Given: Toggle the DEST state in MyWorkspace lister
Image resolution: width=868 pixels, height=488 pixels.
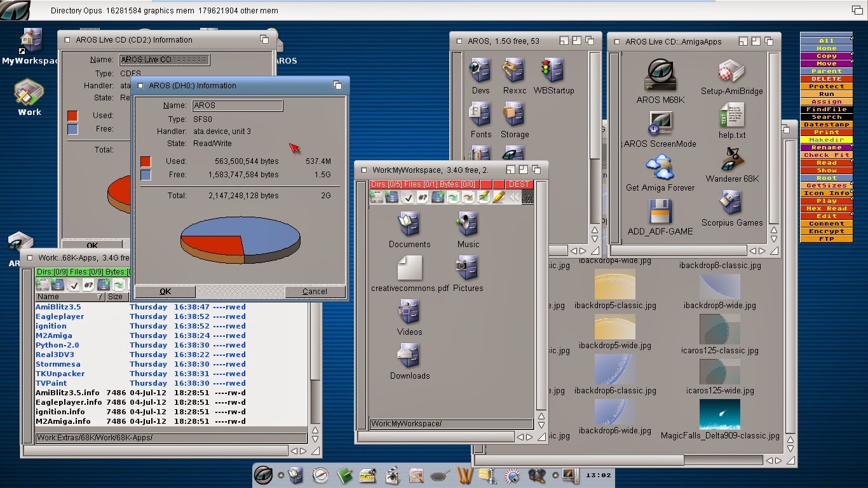Looking at the screenshot, I should (x=519, y=184).
